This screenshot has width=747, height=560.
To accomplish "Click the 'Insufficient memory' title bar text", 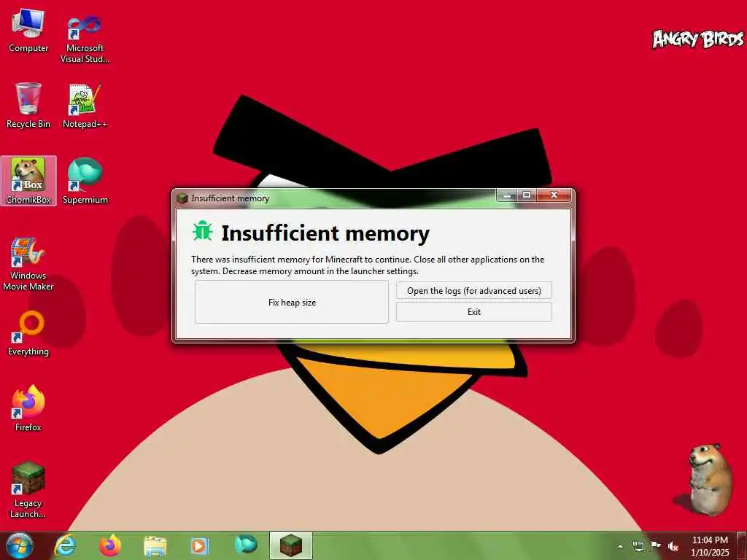I will (x=230, y=198).
